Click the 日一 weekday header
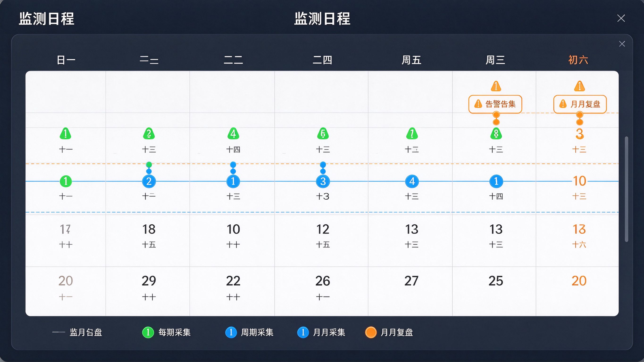The width and height of the screenshot is (644, 362). [66, 60]
